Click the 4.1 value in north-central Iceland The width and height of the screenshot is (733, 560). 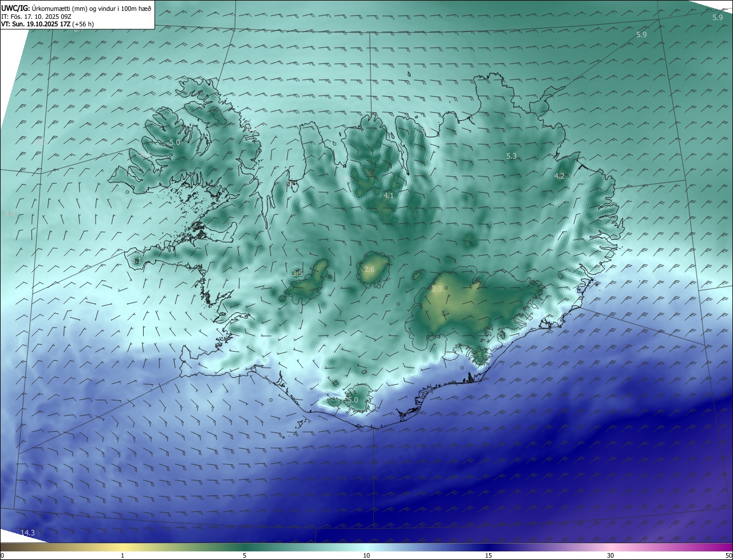tap(388, 196)
